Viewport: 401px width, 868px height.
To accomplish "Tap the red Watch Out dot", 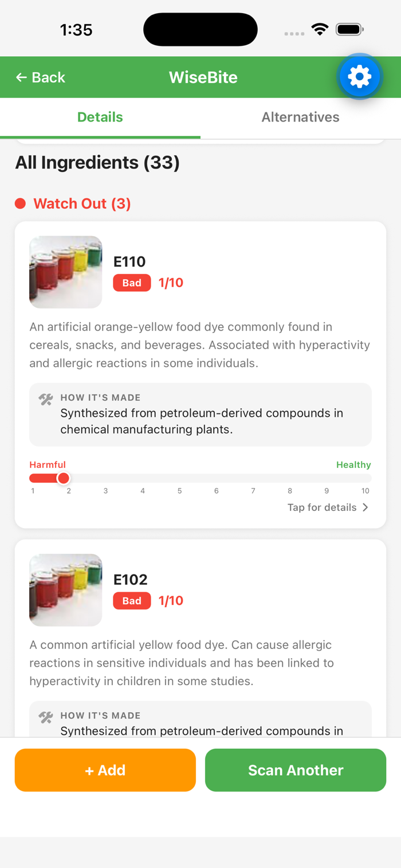I will [21, 204].
